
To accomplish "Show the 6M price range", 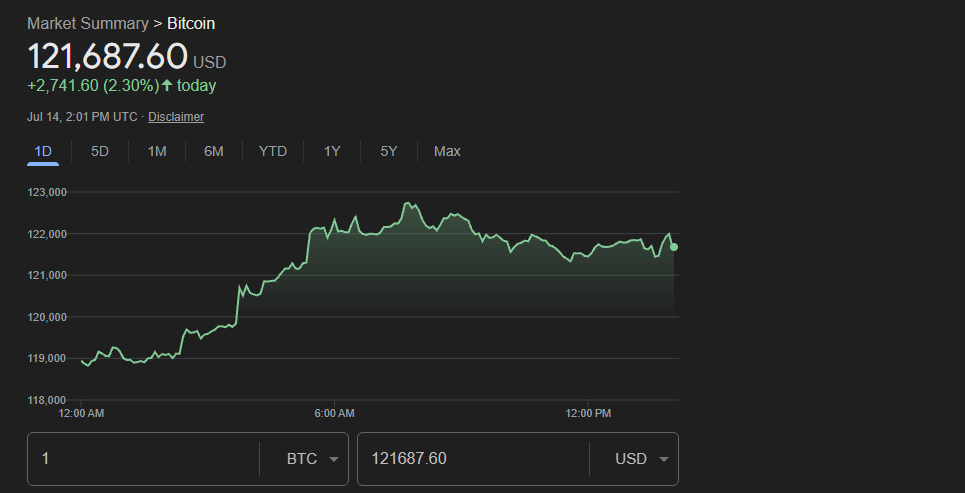I will pyautogui.click(x=214, y=151).
